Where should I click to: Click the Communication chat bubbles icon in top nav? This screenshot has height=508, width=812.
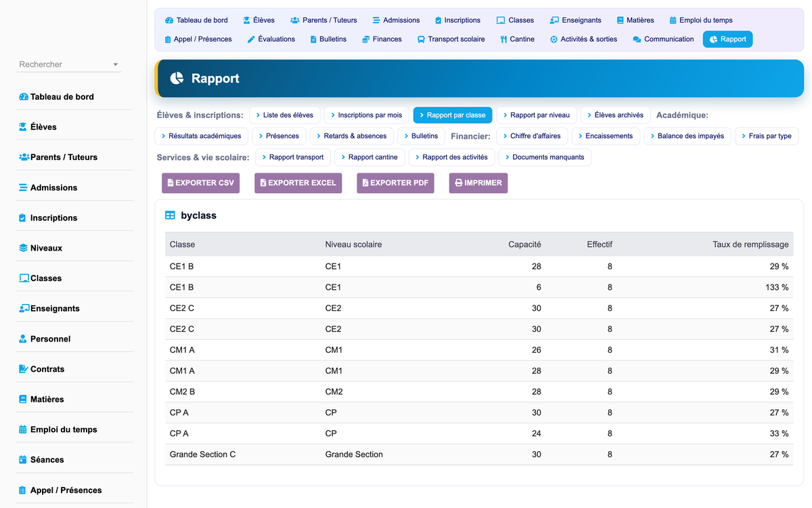tap(637, 39)
